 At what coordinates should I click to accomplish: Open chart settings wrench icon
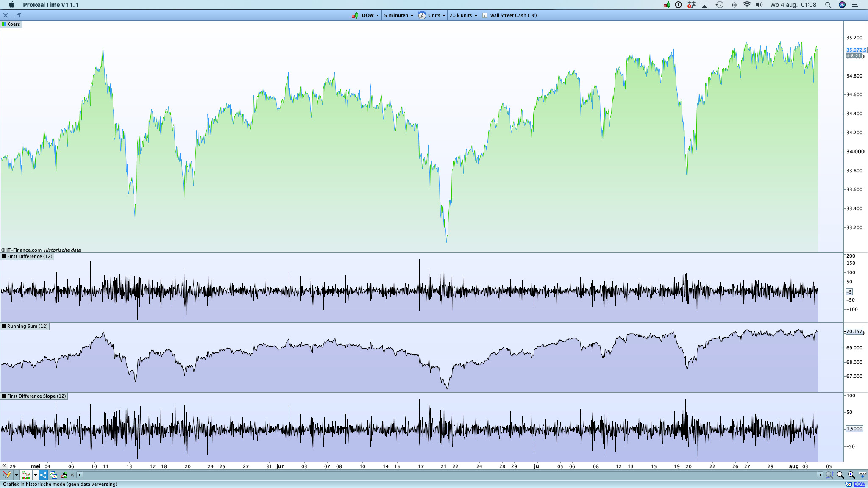pyautogui.click(x=64, y=475)
